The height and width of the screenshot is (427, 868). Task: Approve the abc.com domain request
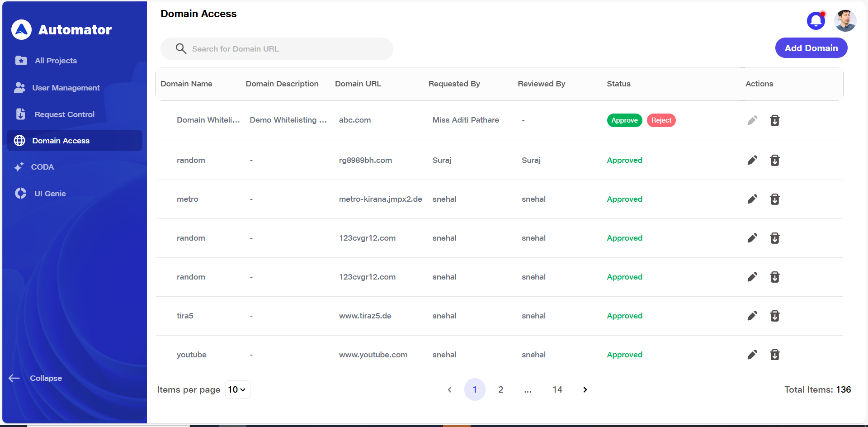click(x=624, y=120)
